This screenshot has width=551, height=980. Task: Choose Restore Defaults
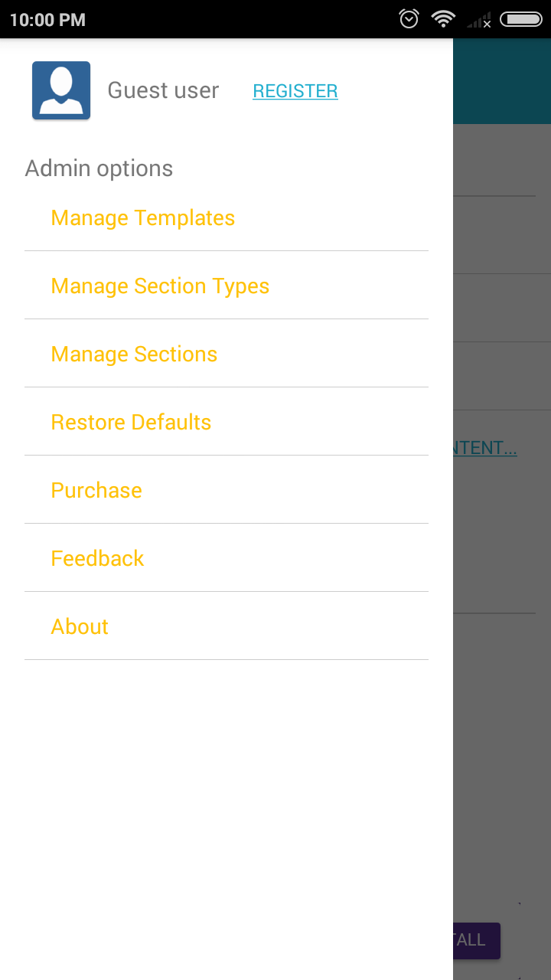131,423
